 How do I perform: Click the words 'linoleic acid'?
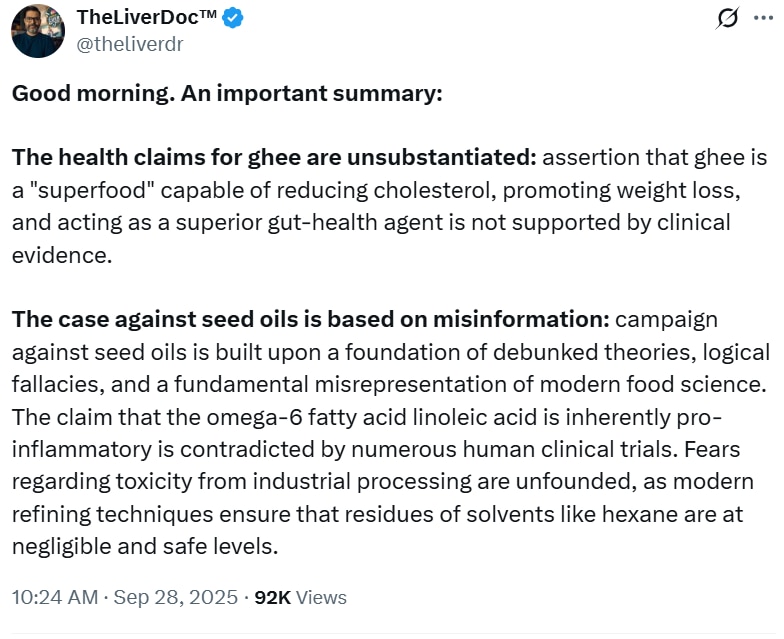tap(474, 416)
